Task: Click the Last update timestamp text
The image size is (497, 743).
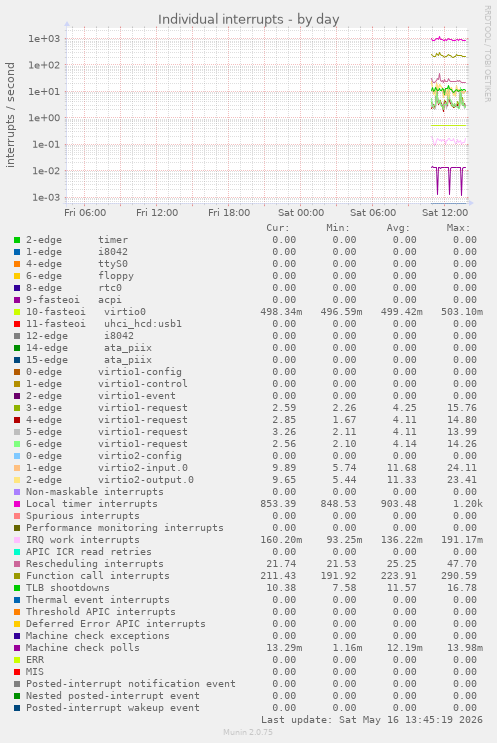Action: 371,720
